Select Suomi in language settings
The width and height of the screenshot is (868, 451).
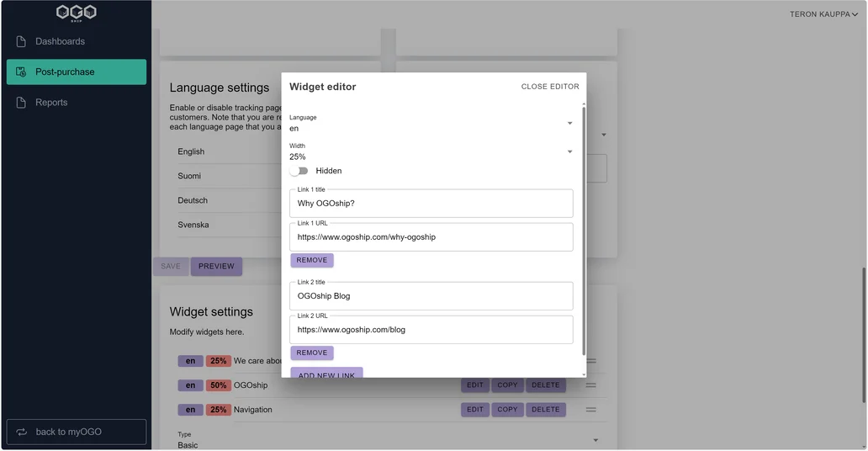tap(189, 176)
